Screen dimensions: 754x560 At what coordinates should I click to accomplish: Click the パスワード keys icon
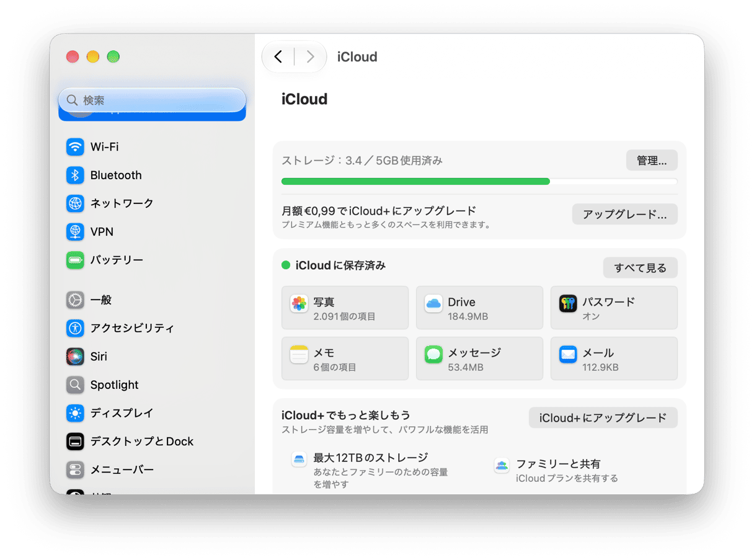[x=568, y=304]
